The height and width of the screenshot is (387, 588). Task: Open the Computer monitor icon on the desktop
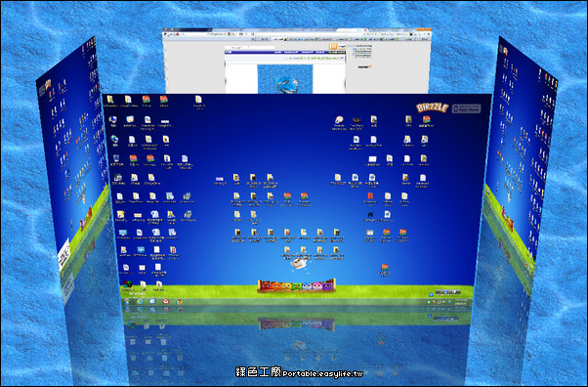tap(112, 120)
